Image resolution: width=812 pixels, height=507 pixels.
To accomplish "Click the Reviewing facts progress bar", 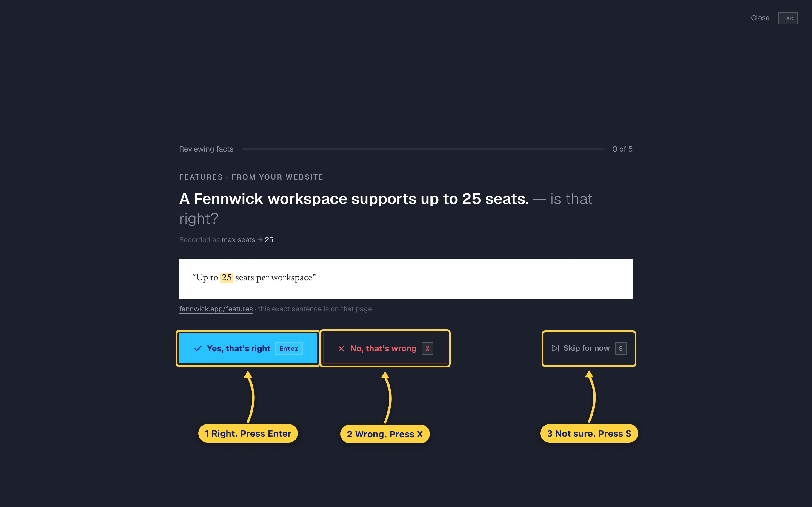I will point(422,149).
